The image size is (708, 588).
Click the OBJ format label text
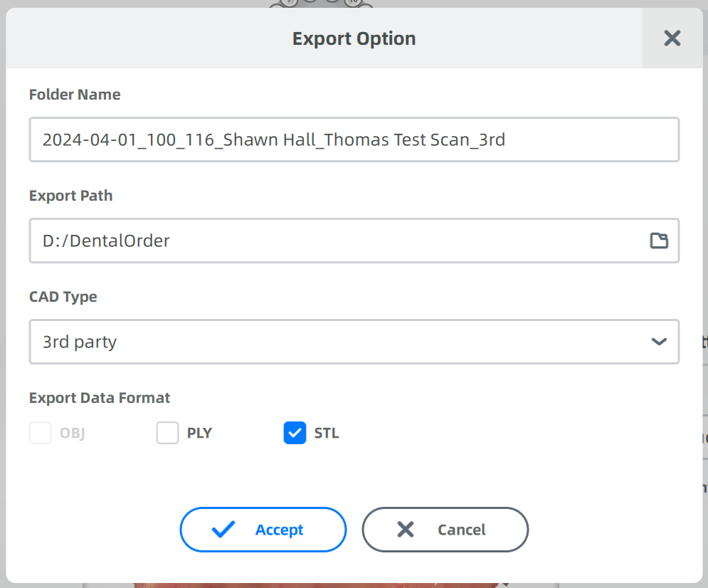(x=73, y=433)
